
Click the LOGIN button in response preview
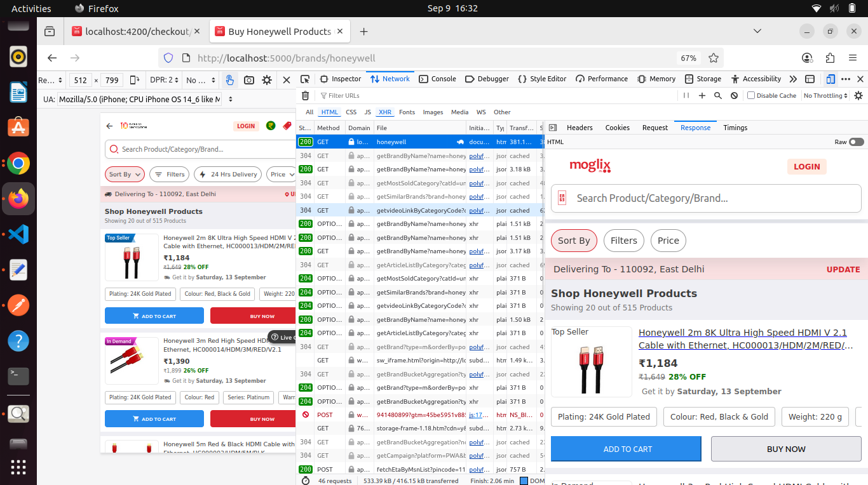pos(806,167)
